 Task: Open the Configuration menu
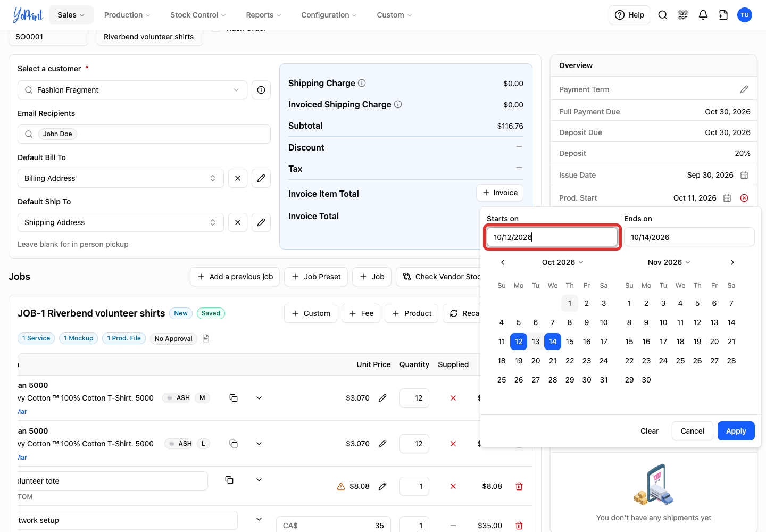(x=329, y=15)
